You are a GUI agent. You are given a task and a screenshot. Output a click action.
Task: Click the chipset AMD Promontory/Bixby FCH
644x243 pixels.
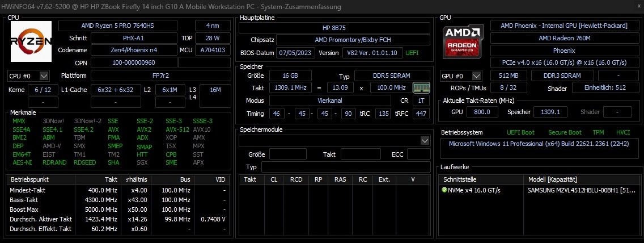tap(353, 40)
